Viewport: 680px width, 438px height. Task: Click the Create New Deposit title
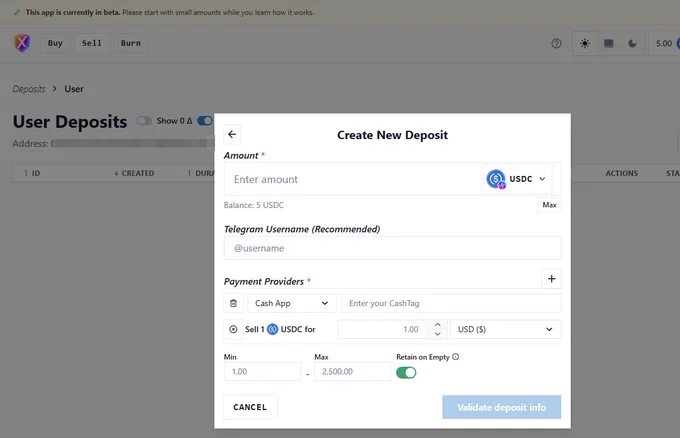click(x=392, y=135)
